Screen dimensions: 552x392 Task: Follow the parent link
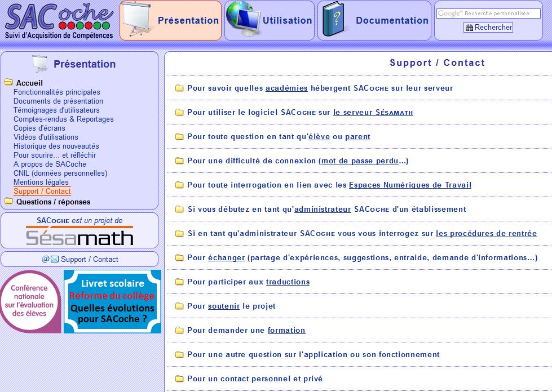[357, 137]
